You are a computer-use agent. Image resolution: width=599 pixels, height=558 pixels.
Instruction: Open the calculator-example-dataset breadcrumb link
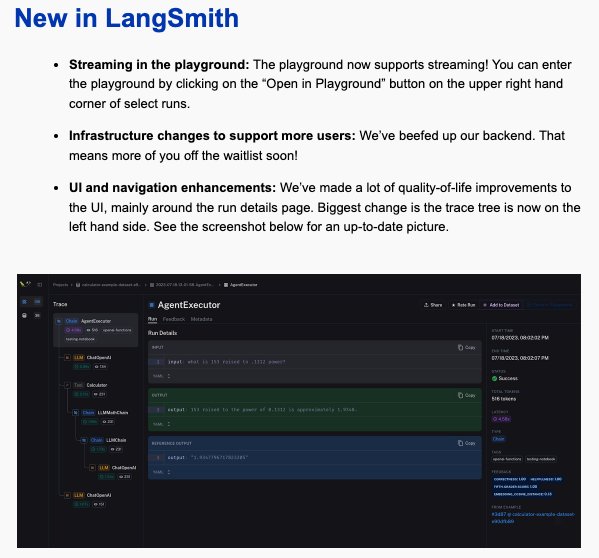coord(108,285)
